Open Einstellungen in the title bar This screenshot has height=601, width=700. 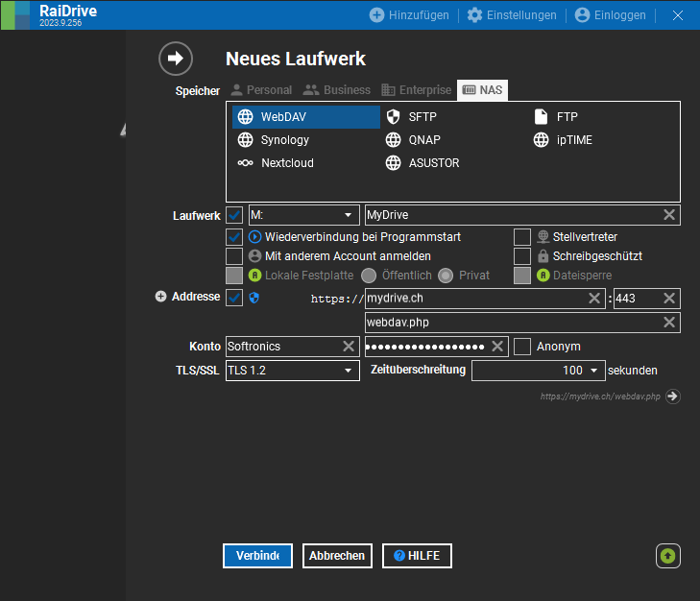tap(512, 15)
